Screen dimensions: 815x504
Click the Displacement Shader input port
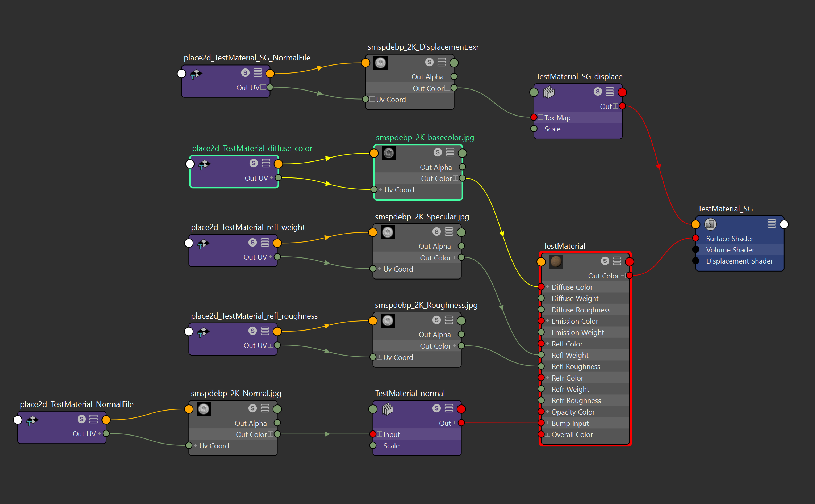click(x=695, y=261)
